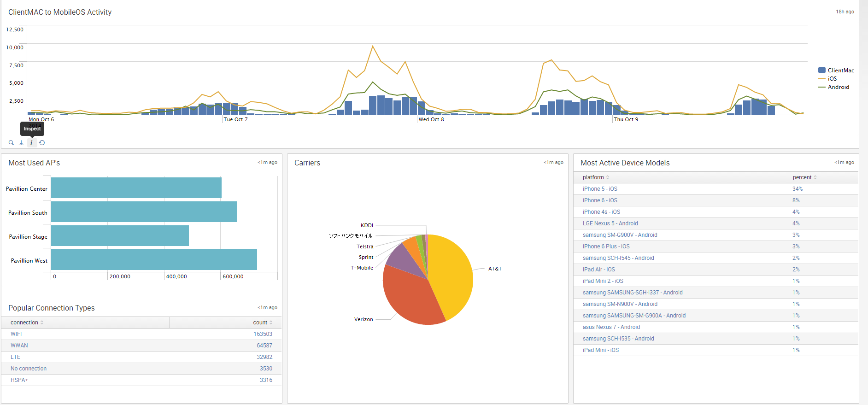The width and height of the screenshot is (868, 405).
Task: Click the Inspect info icon
Action: pos(31,143)
